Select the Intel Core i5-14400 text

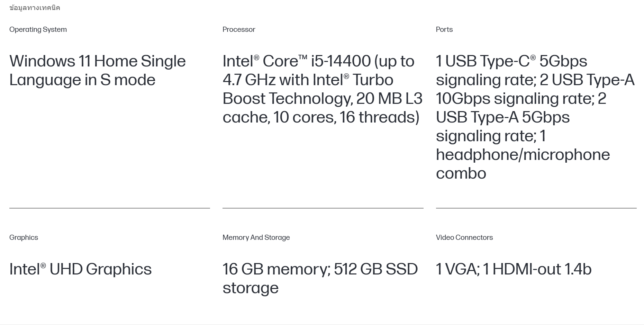318,61
